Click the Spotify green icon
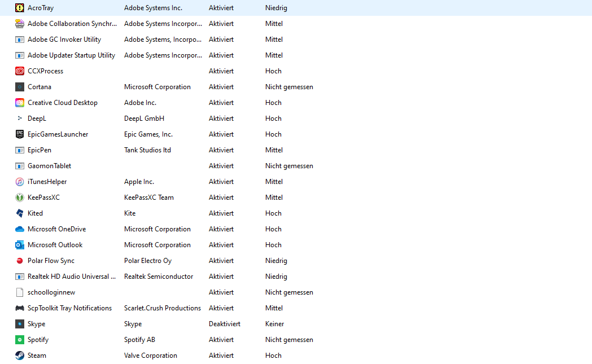This screenshot has height=364, width=592. point(20,340)
